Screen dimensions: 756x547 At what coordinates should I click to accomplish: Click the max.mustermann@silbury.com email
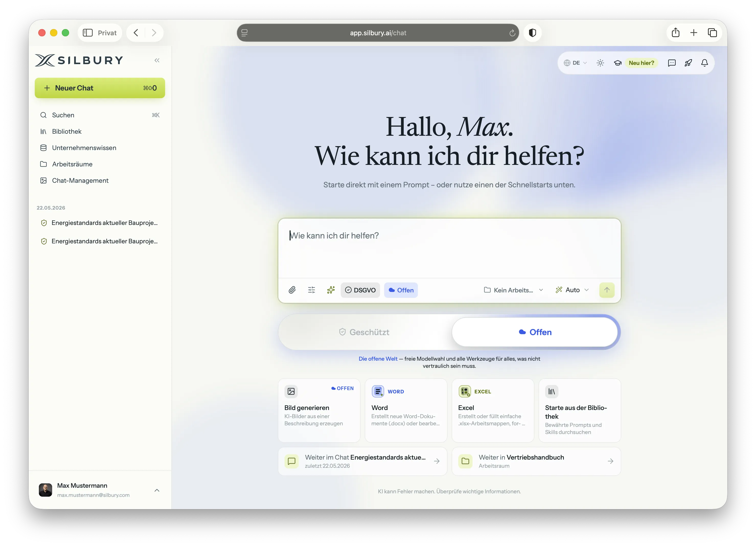[x=93, y=495]
